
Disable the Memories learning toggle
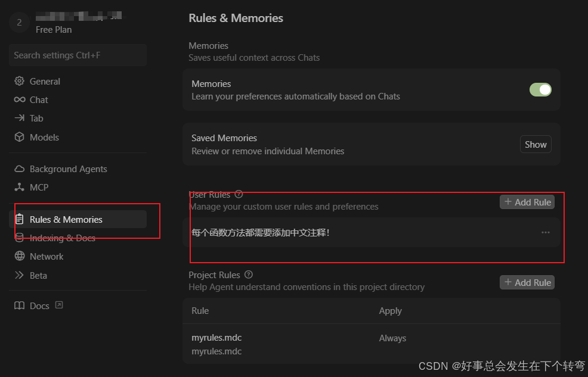click(x=540, y=89)
